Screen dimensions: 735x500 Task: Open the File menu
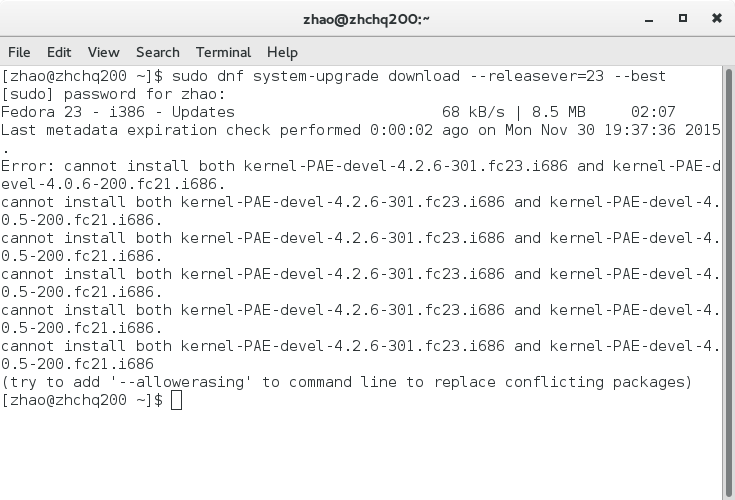click(19, 52)
